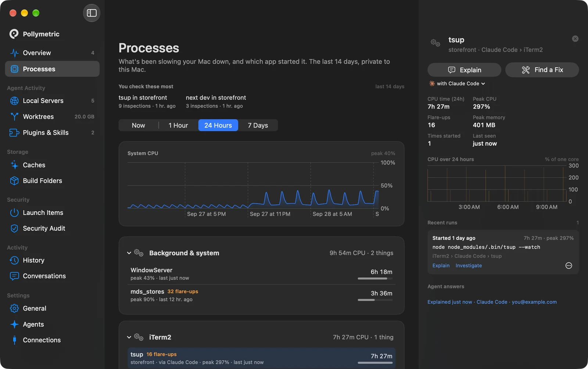Open the tsup in storefront shortcut

[x=147, y=102]
